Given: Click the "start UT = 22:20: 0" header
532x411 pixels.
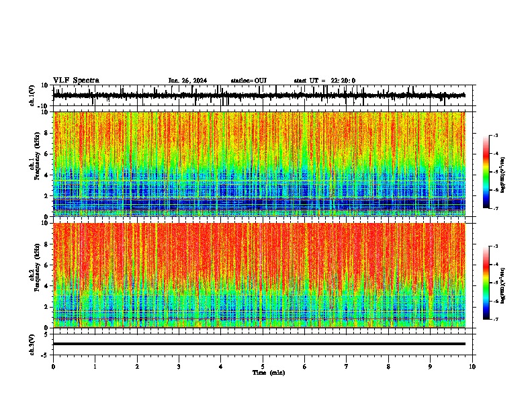Looking at the screenshot, I should click(x=324, y=81).
